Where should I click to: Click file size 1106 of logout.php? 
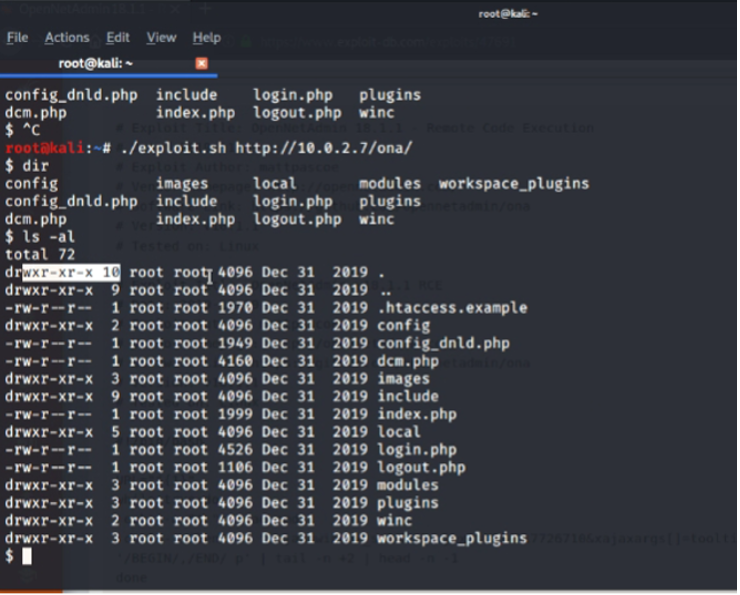click(x=235, y=467)
